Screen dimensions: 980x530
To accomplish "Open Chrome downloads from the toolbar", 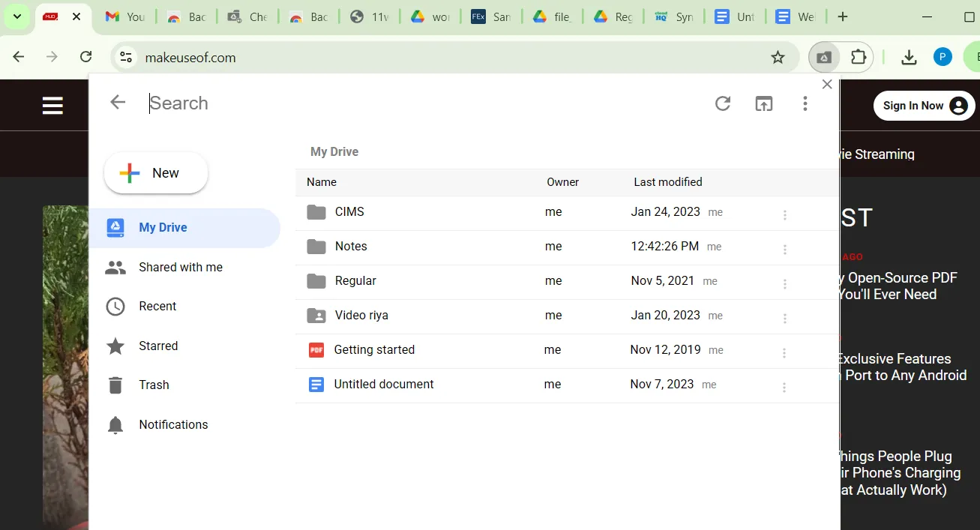I will pyautogui.click(x=908, y=56).
